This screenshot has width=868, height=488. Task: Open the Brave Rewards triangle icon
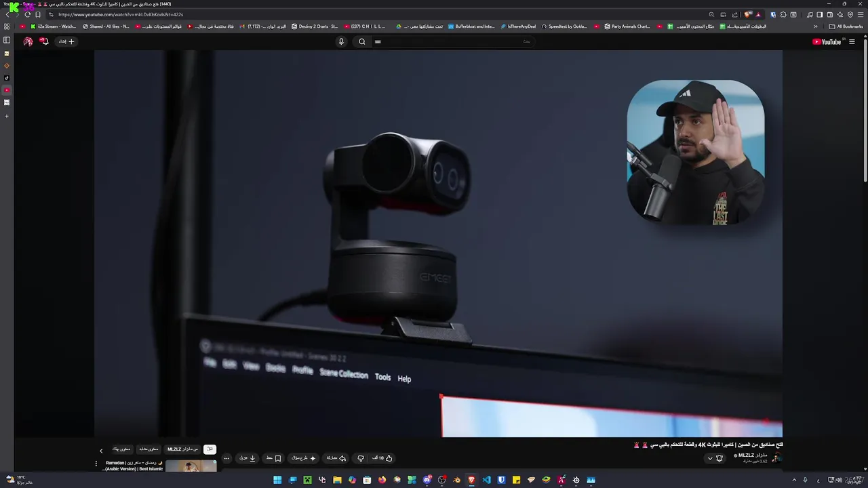758,14
